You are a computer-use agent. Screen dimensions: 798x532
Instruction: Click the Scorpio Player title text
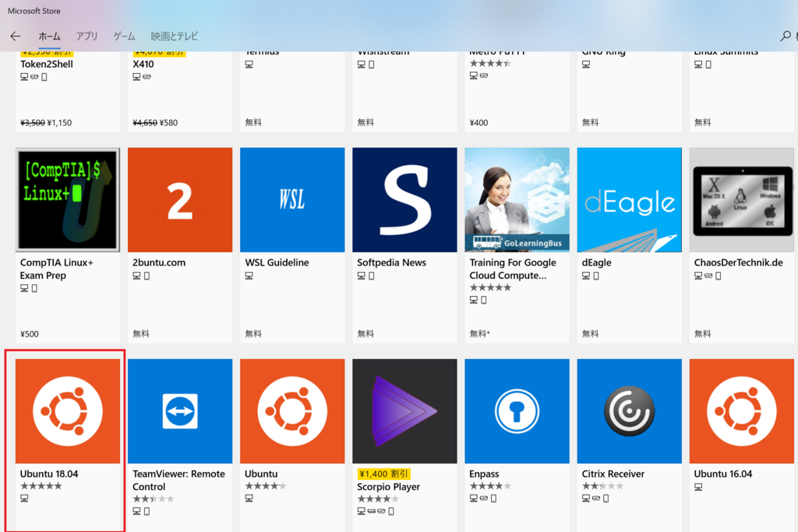[388, 487]
